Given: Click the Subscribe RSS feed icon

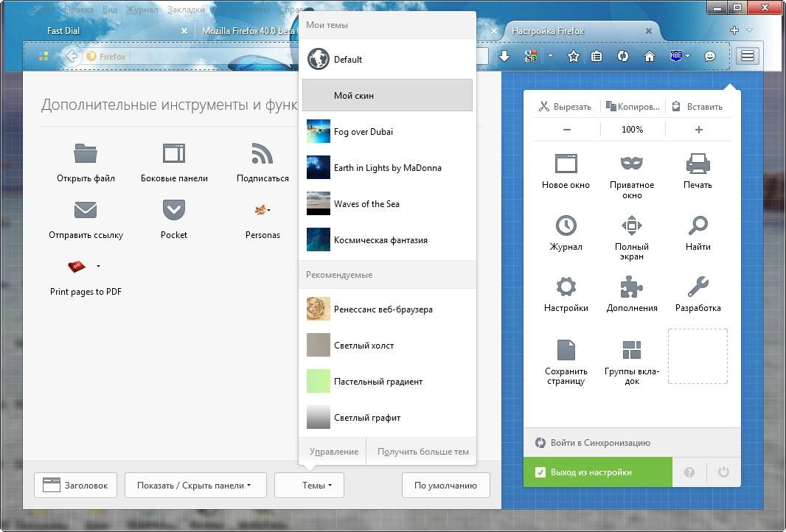Looking at the screenshot, I should 262,153.
